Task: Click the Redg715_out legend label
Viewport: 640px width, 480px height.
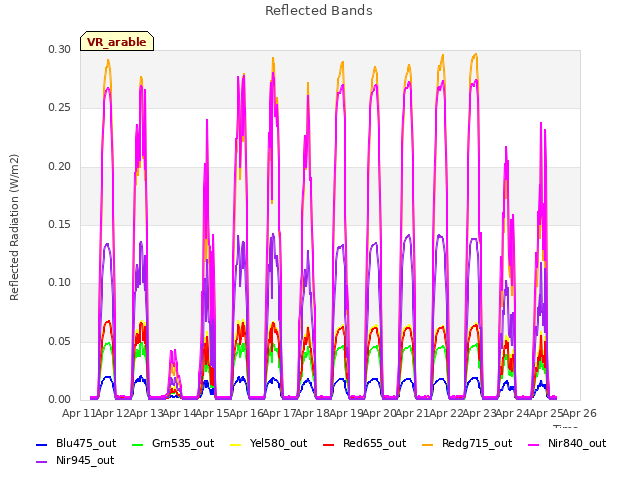Action: tap(477, 443)
